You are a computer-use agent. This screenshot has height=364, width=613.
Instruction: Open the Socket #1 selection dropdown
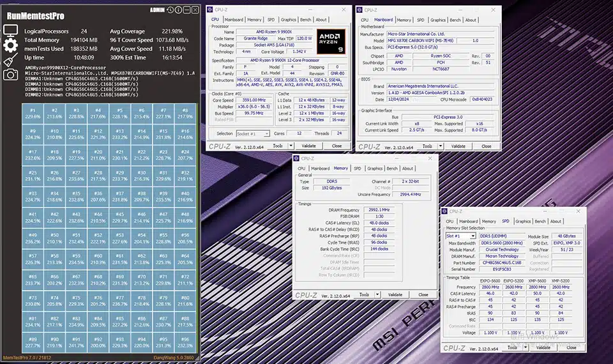click(x=253, y=133)
